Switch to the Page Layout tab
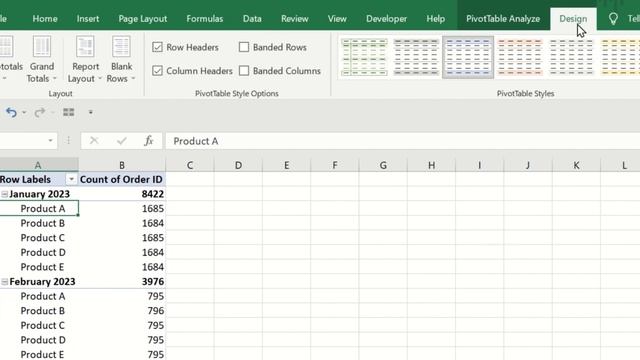 [x=142, y=19]
